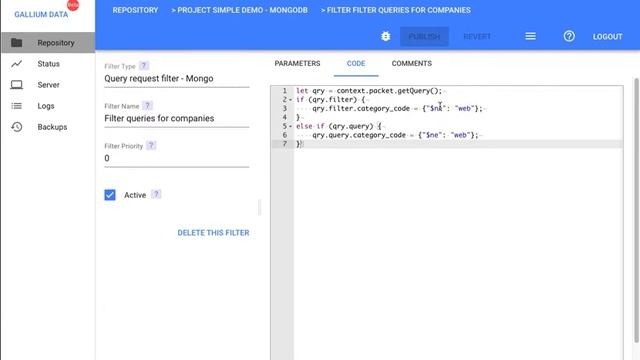This screenshot has width=640, height=360.
Task: Open the Comments tab
Action: point(411,64)
